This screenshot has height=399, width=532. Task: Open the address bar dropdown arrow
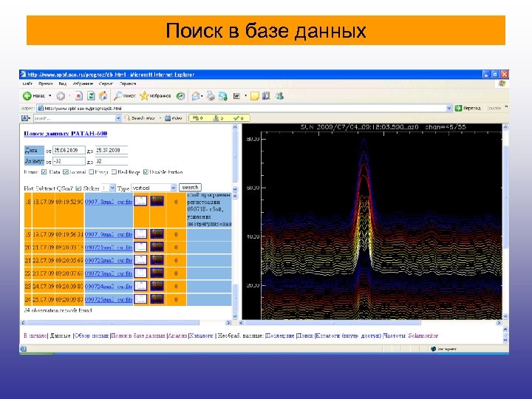tap(449, 108)
